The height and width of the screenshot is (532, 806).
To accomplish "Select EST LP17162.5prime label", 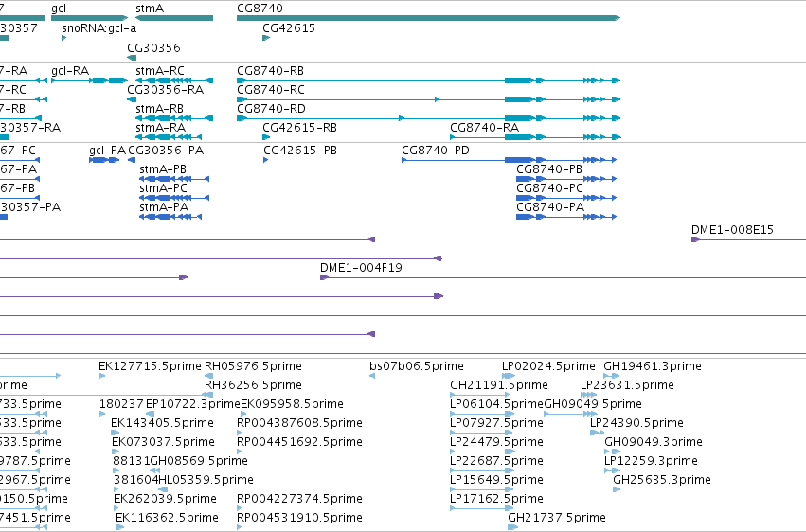I will pyautogui.click(x=496, y=499).
